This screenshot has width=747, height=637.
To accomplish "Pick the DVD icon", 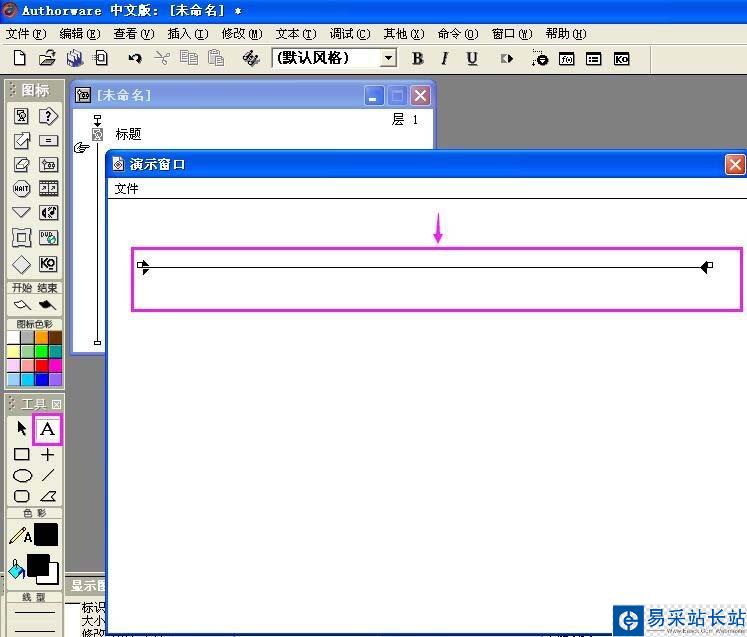I will (x=48, y=237).
